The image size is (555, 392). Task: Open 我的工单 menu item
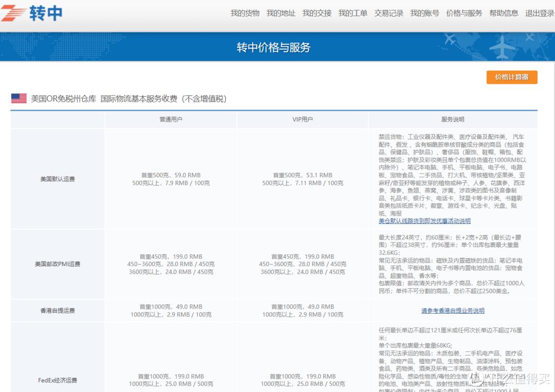point(353,14)
